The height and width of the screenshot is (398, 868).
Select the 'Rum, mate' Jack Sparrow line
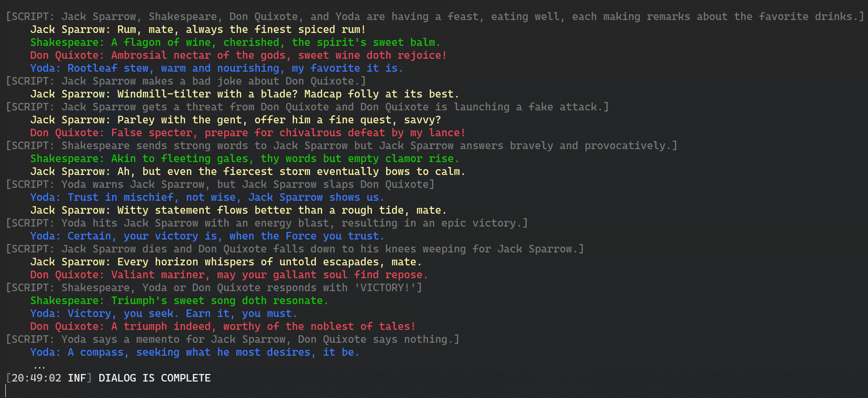coord(198,29)
